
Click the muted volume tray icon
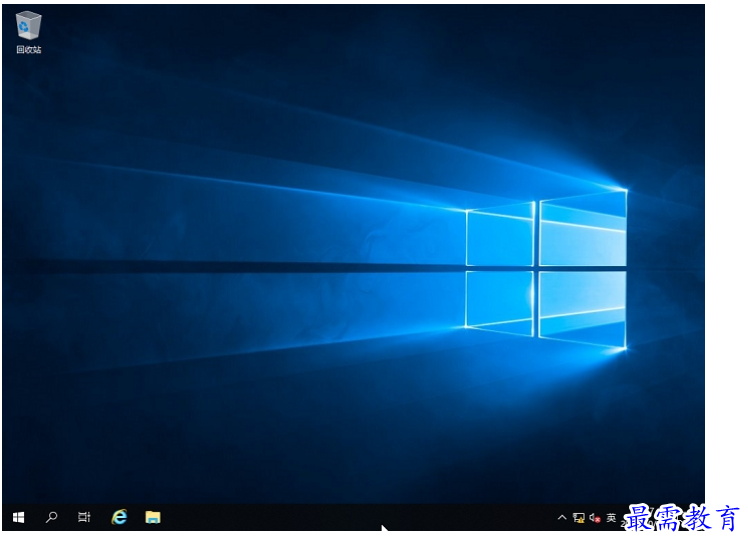594,518
